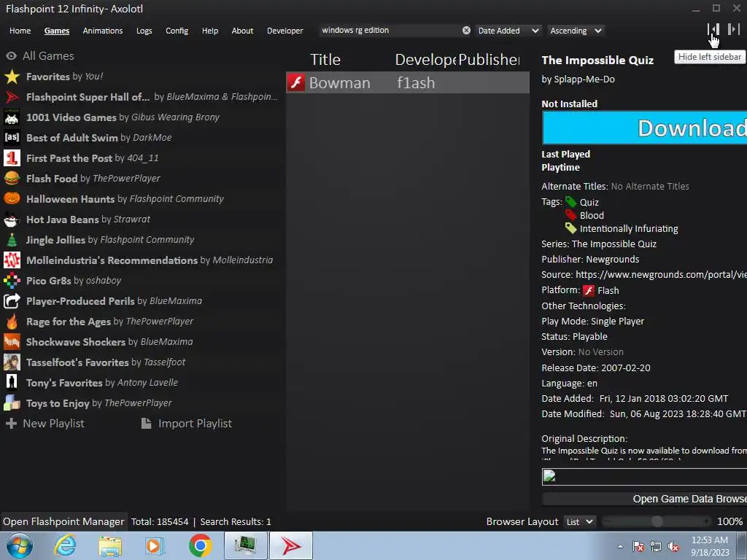Create a New Playlist
The image size is (747, 560).
pyautogui.click(x=44, y=424)
